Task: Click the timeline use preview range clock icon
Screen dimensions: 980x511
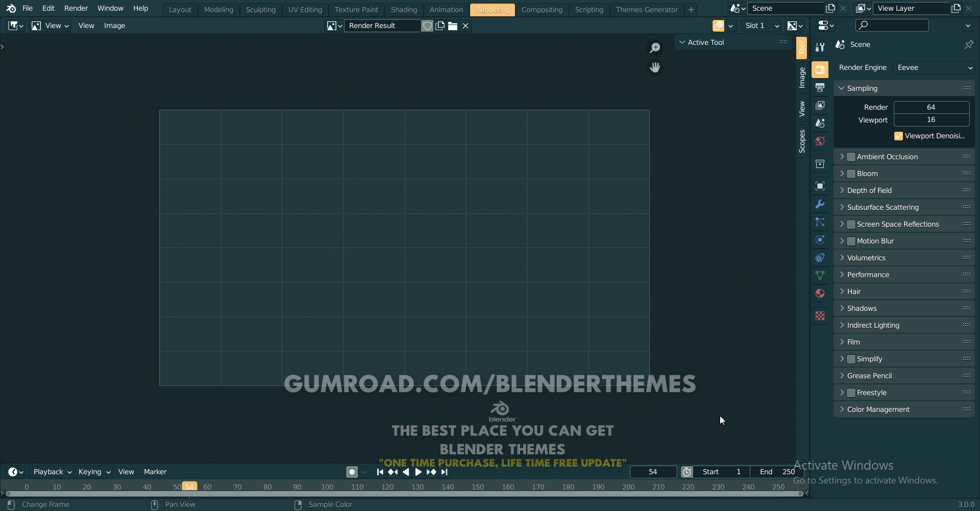Action: [687, 472]
